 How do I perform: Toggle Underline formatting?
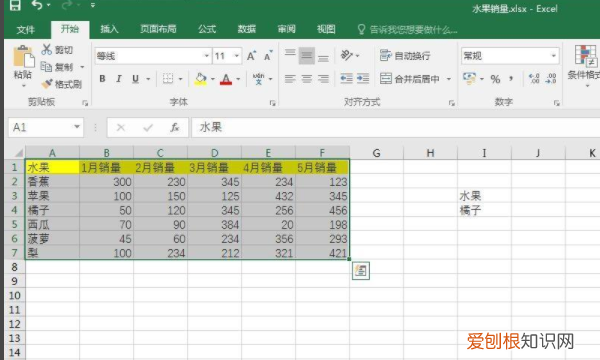[135, 79]
